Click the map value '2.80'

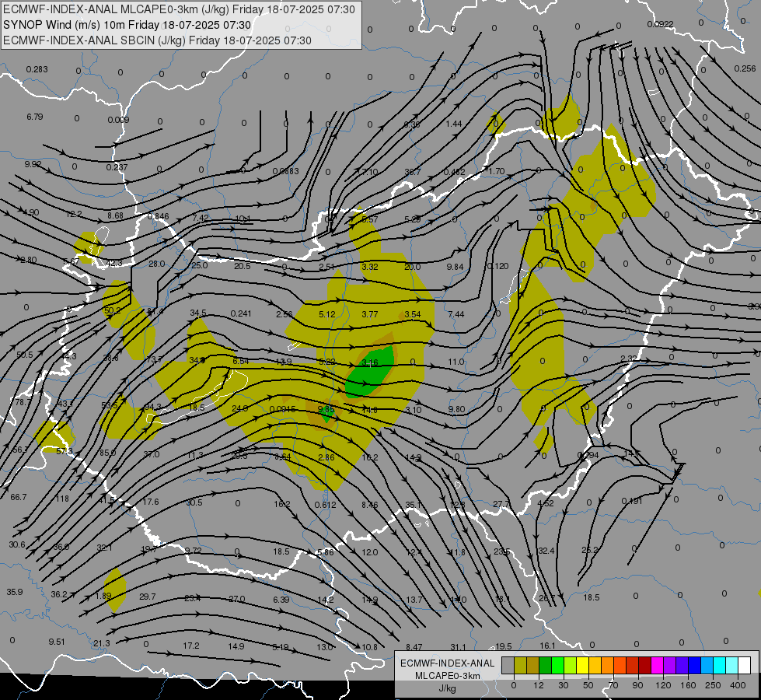tap(29, 261)
